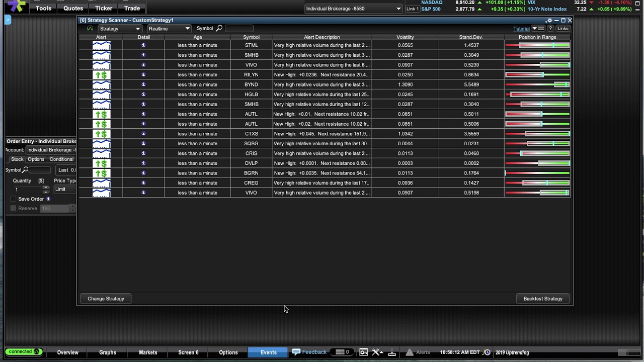Click the Feedback link
The image size is (644, 362).
(314, 352)
